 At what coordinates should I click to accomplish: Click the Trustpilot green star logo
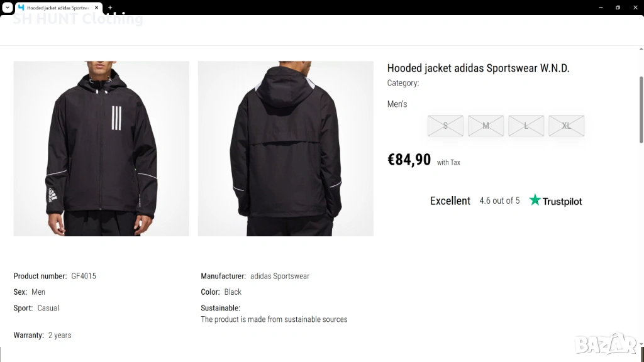pyautogui.click(x=535, y=200)
